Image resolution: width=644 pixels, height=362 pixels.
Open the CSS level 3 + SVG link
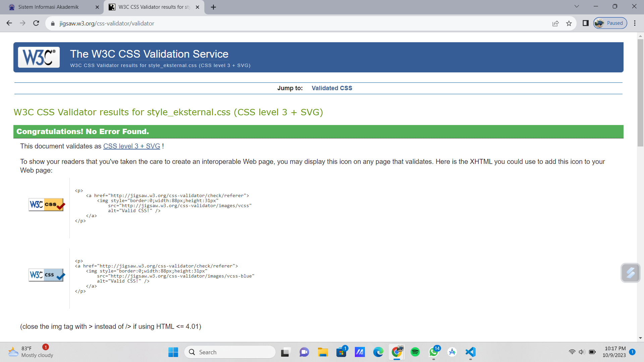coord(131,146)
